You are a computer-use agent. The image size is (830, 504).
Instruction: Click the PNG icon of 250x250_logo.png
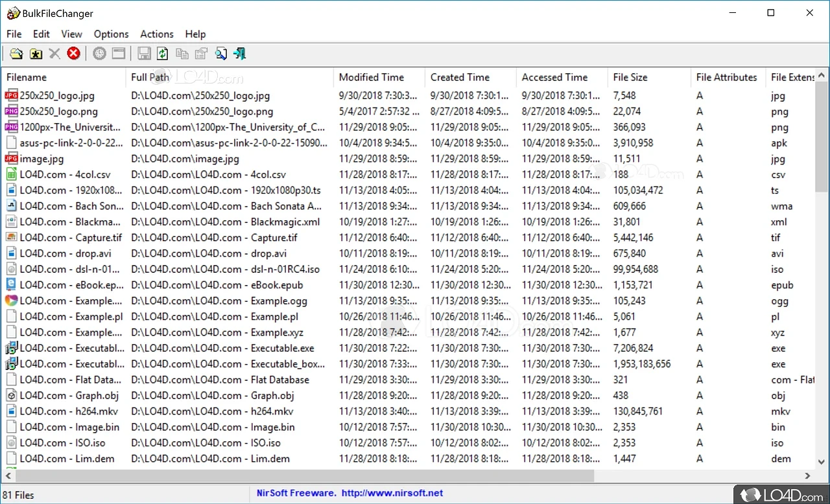pyautogui.click(x=12, y=111)
